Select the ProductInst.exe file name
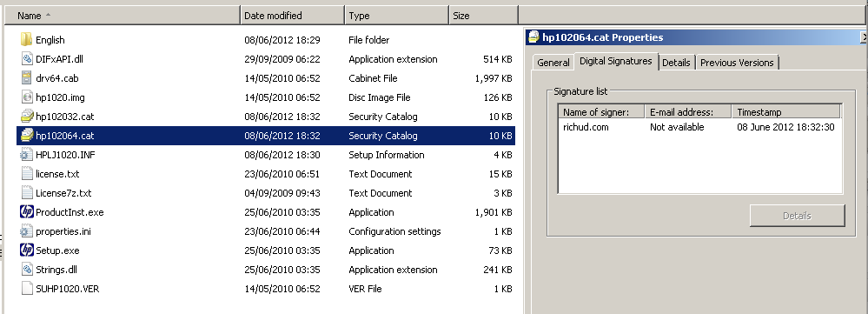 70,212
